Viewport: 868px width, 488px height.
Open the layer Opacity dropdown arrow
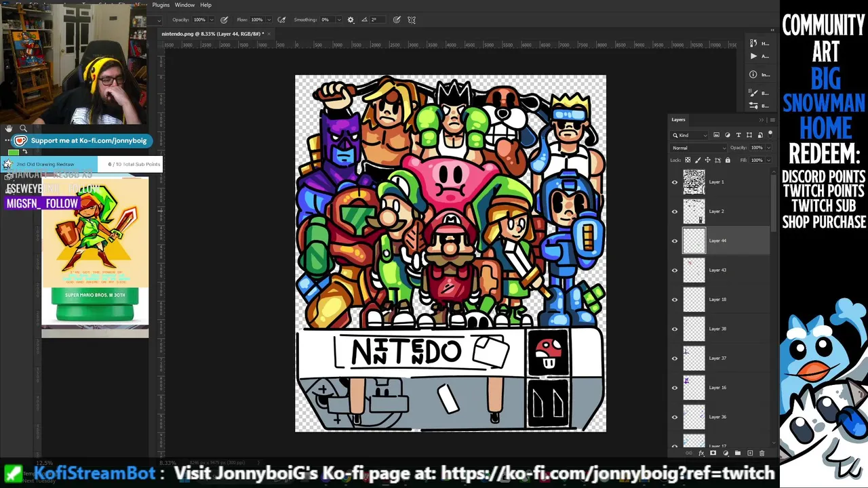click(768, 148)
